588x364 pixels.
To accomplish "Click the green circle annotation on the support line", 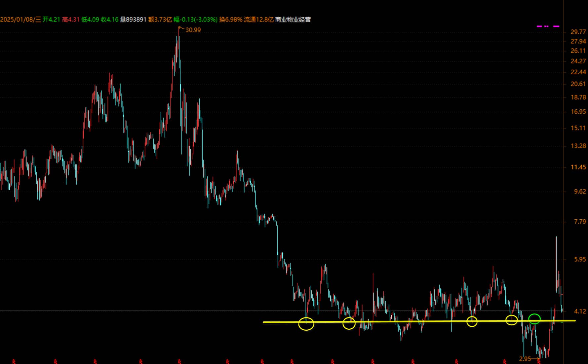I will coord(534,319).
